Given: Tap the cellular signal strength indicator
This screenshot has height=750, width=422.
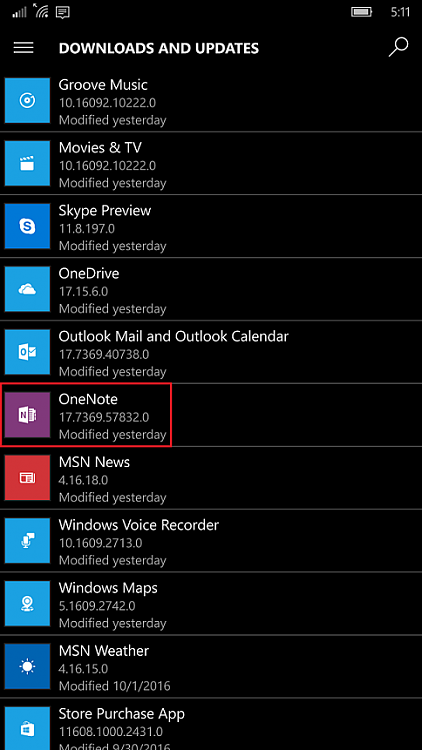Looking at the screenshot, I should 19,13.
